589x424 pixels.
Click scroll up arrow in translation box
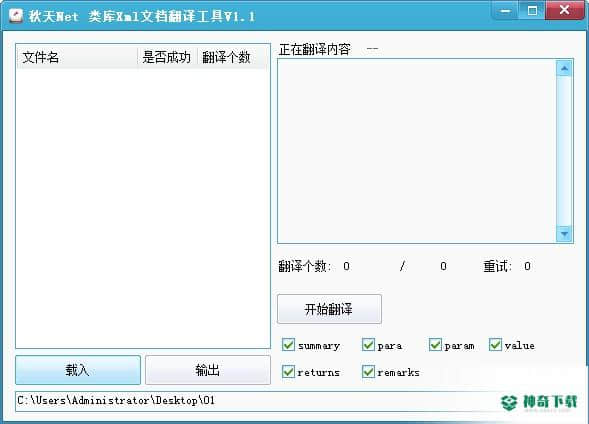pyautogui.click(x=564, y=68)
